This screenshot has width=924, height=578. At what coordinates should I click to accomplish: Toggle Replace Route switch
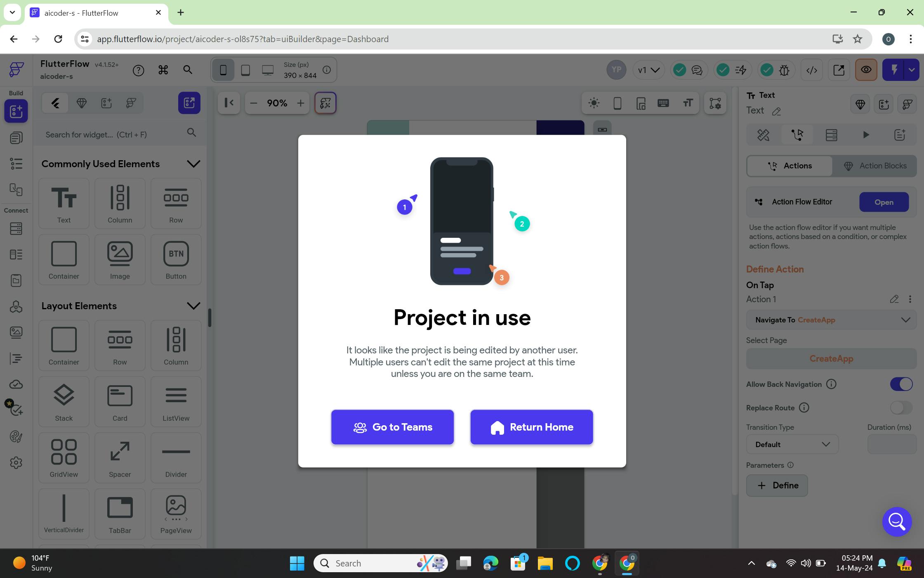pyautogui.click(x=901, y=407)
